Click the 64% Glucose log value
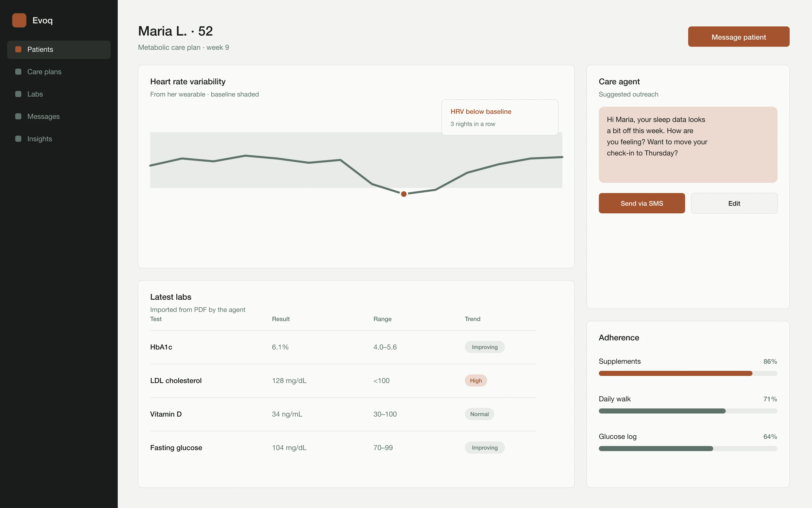The image size is (812, 508). tap(770, 437)
